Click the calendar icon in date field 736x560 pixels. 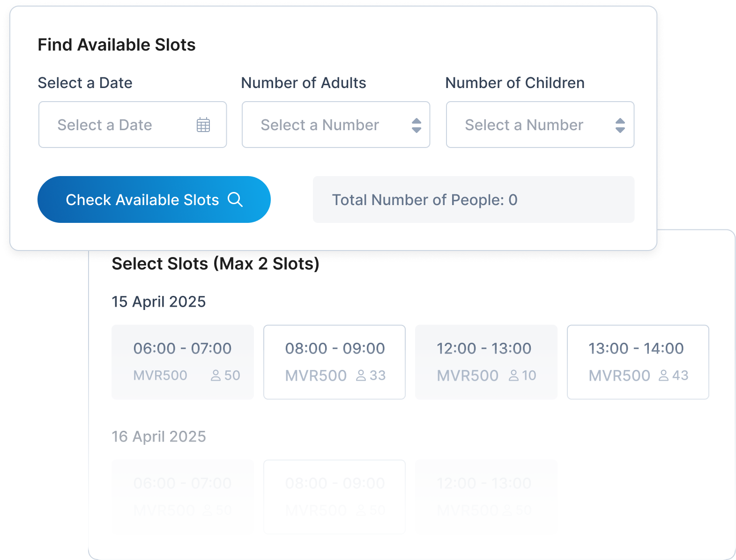pos(203,125)
